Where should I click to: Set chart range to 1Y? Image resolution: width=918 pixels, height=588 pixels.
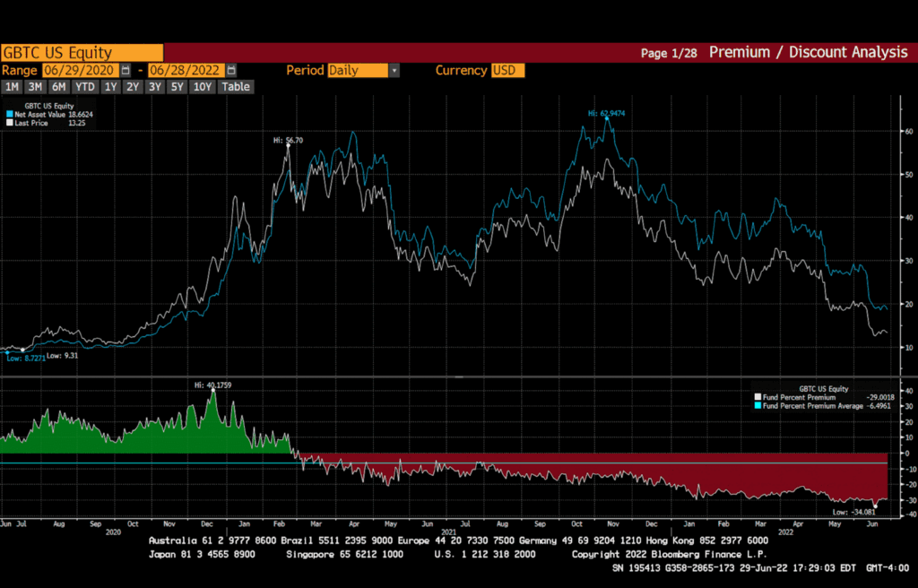coord(110,87)
